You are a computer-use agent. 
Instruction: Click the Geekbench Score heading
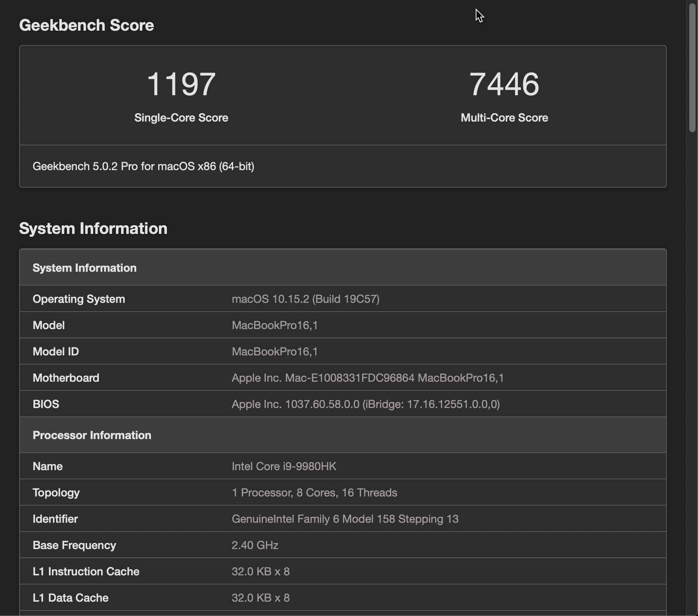point(86,25)
